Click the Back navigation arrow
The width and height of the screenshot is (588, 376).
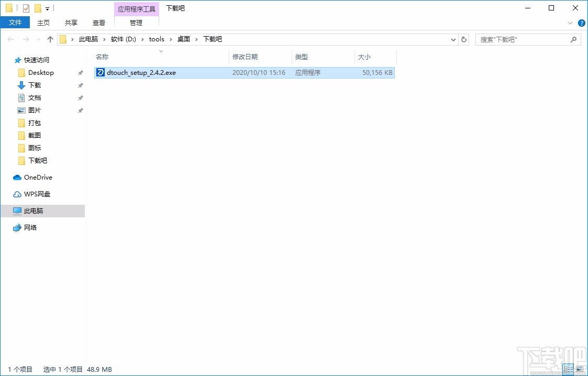(x=10, y=39)
